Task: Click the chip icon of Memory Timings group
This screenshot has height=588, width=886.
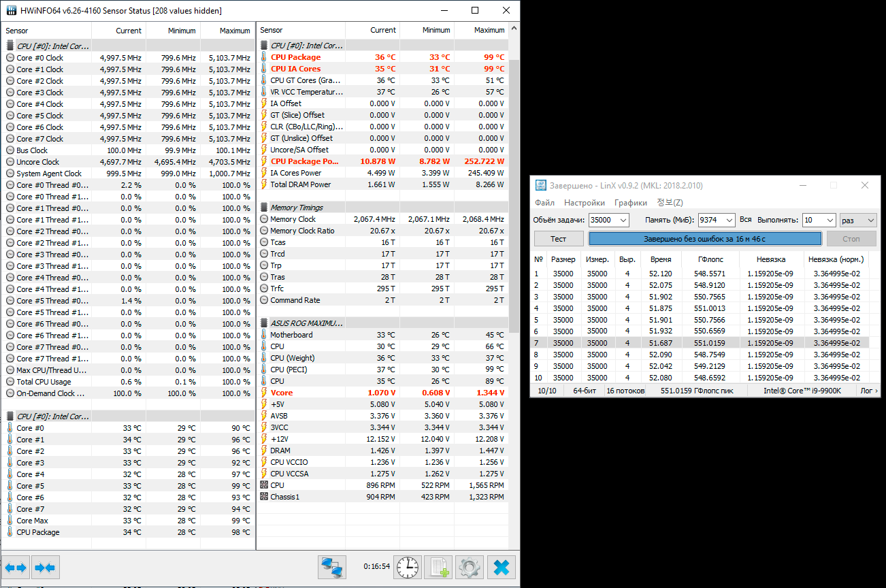Action: (x=264, y=208)
